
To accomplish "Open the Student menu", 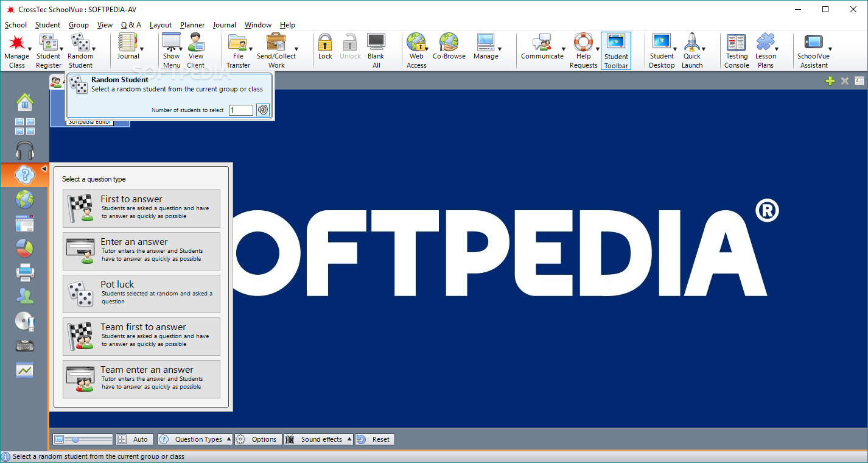I will (x=47, y=25).
